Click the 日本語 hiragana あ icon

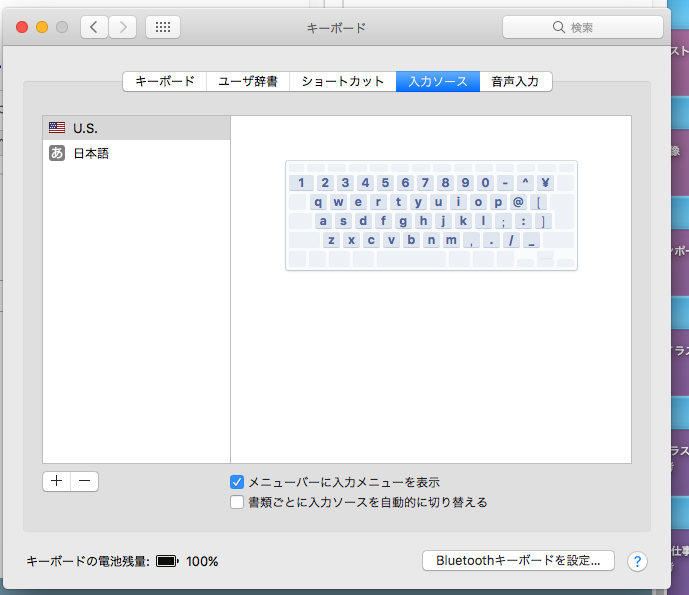[x=57, y=153]
